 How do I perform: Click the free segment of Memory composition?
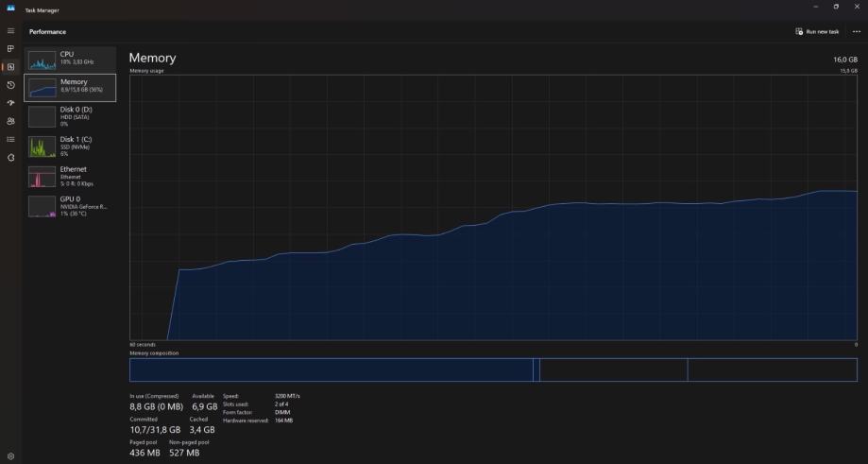773,369
